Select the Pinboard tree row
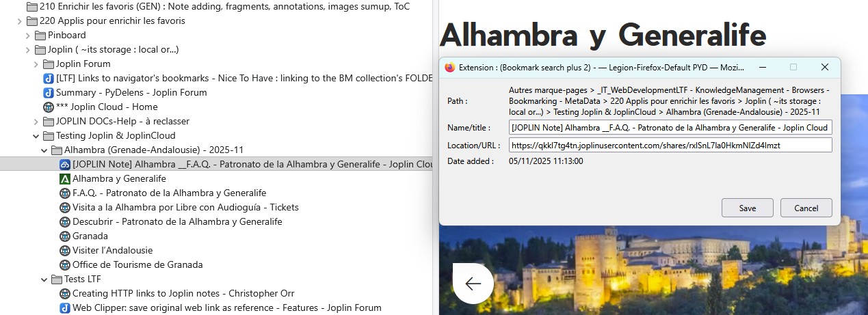The image size is (868, 315). click(216, 35)
